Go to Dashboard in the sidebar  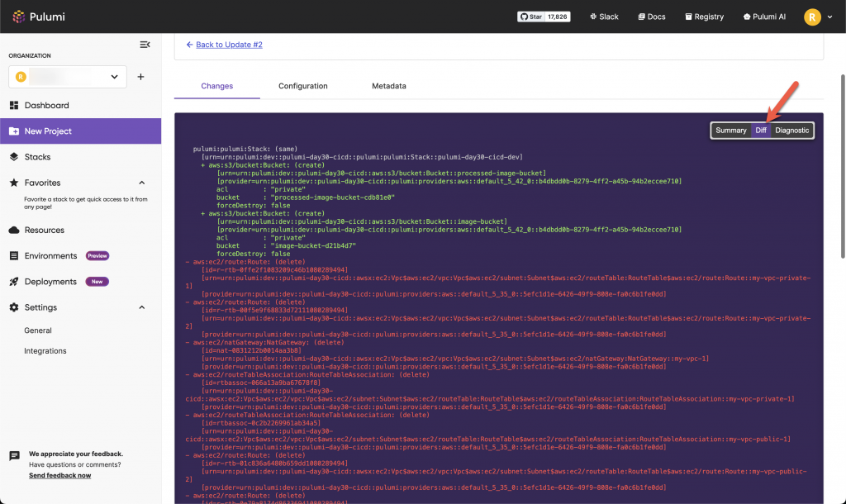pyautogui.click(x=46, y=105)
